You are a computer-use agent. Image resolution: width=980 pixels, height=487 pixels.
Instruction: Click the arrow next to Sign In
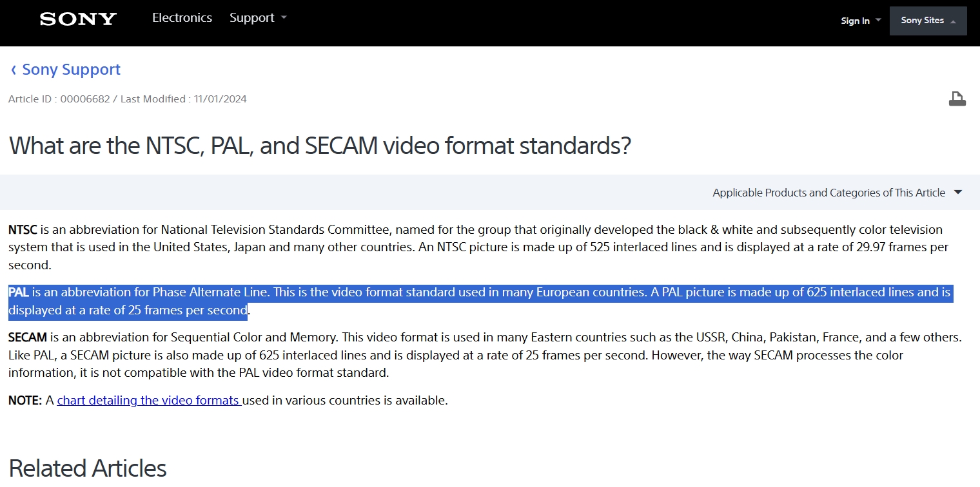pyautogui.click(x=877, y=21)
